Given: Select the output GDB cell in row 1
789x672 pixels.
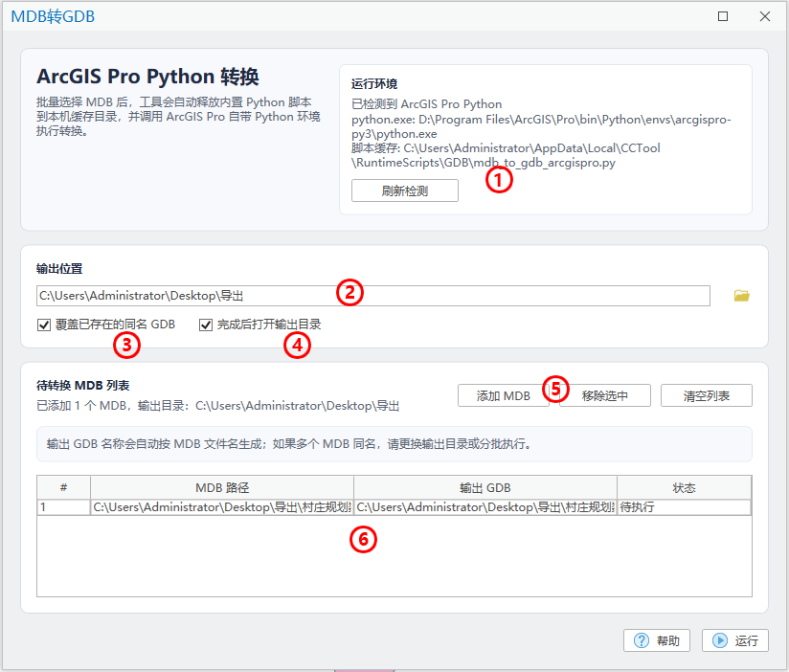Looking at the screenshot, I should click(x=485, y=507).
